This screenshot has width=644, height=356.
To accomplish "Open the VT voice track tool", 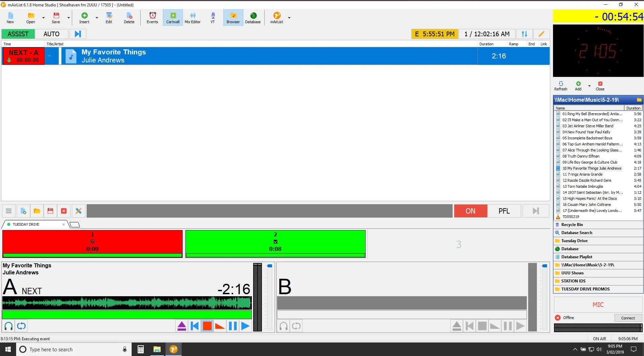I will (x=213, y=17).
